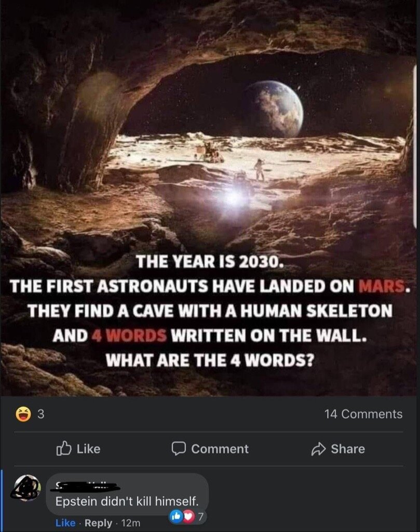Click the scrollbar on right edge
Screen dimensions: 420x532
click(415, 146)
